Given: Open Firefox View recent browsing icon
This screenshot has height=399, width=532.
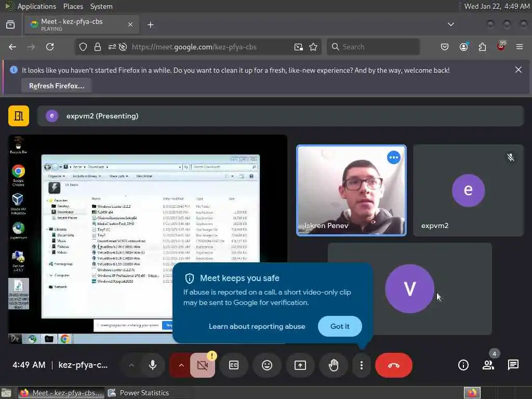Looking at the screenshot, I should point(10,24).
